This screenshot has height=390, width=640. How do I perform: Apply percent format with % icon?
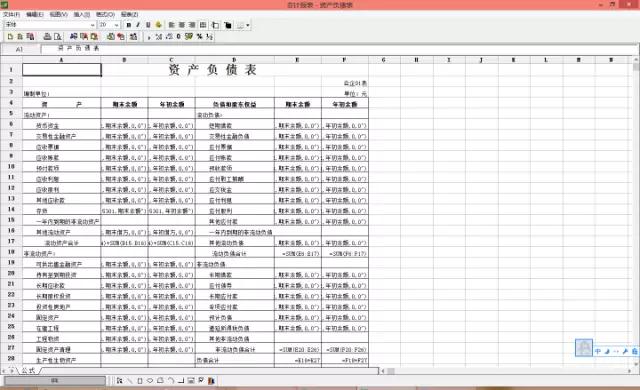[x=200, y=37]
